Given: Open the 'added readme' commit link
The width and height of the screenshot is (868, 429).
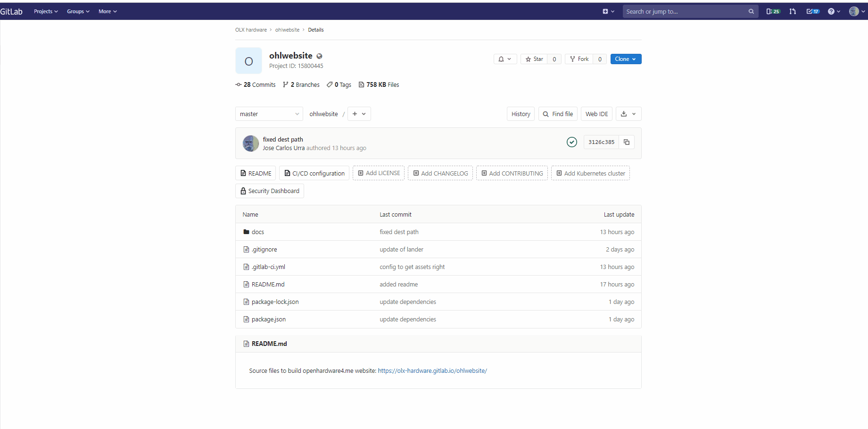Looking at the screenshot, I should (x=398, y=285).
